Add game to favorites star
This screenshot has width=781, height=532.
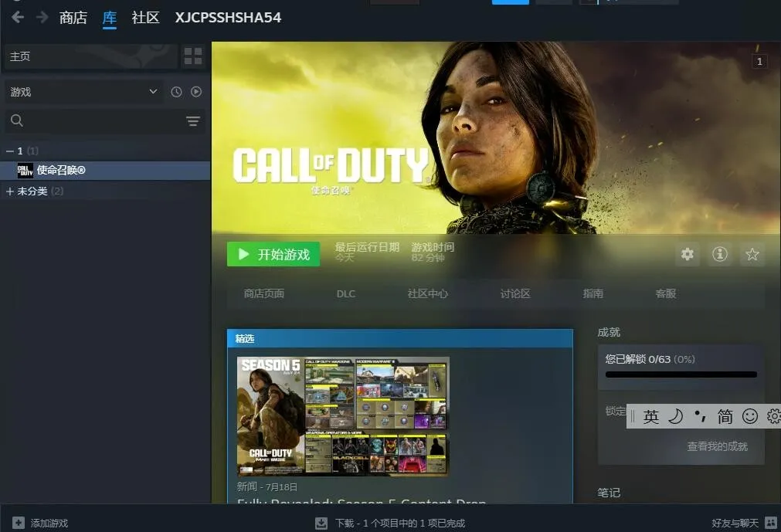[x=752, y=254]
